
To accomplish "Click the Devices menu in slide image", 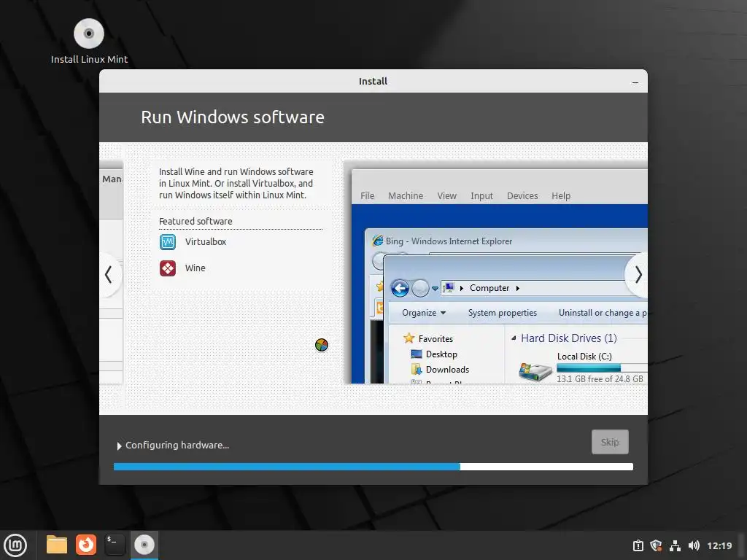I will pos(522,195).
